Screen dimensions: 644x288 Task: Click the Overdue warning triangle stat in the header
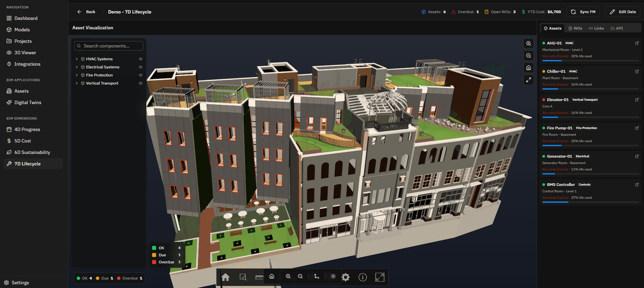(x=465, y=12)
